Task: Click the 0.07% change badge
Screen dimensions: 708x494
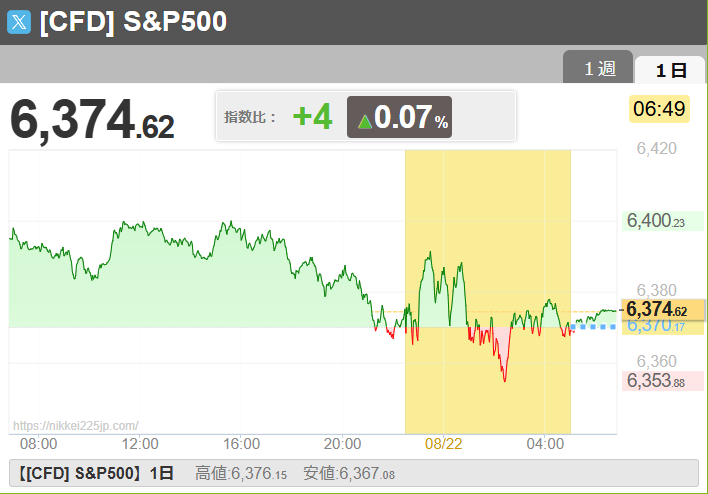Action: tap(399, 117)
